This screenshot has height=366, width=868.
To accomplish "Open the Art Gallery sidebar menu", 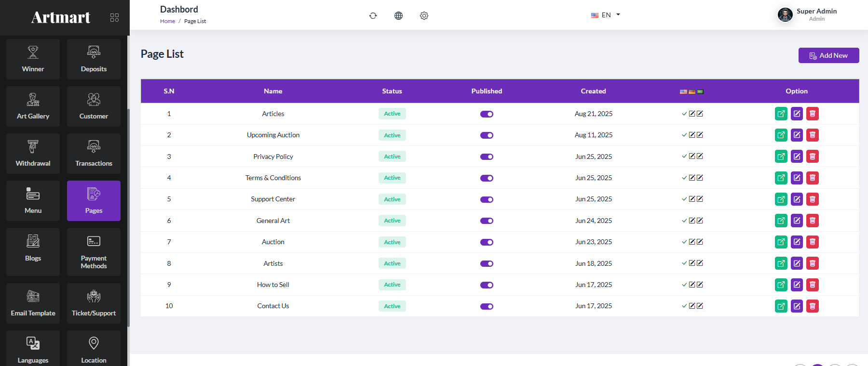I will point(33,106).
